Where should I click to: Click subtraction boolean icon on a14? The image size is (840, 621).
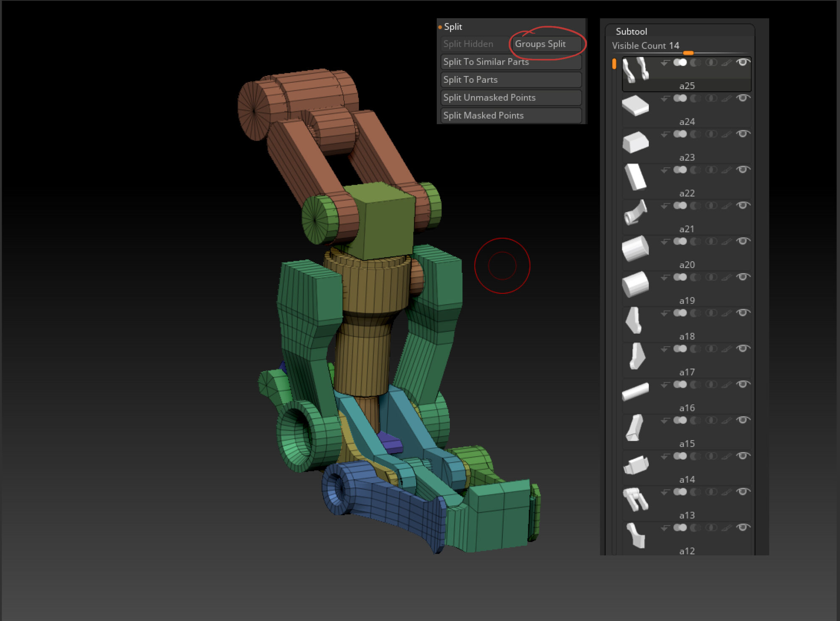point(696,456)
